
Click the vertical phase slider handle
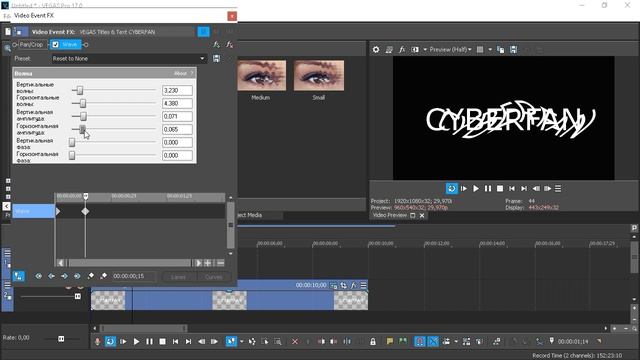[72, 142]
